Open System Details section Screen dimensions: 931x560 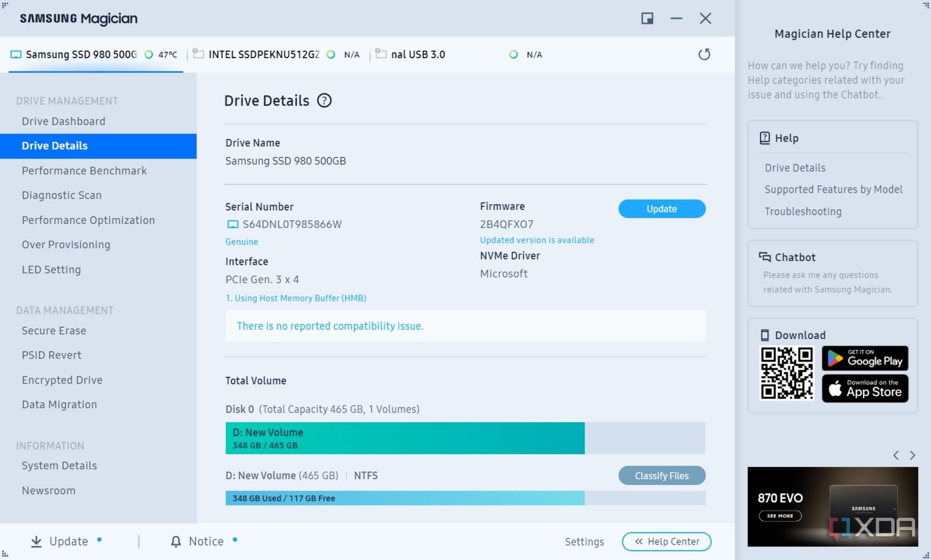click(59, 466)
